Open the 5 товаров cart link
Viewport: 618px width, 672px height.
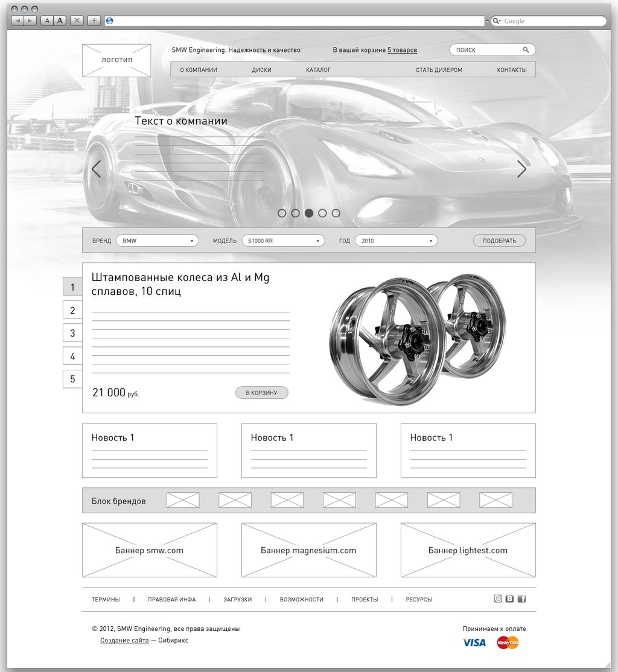(403, 49)
